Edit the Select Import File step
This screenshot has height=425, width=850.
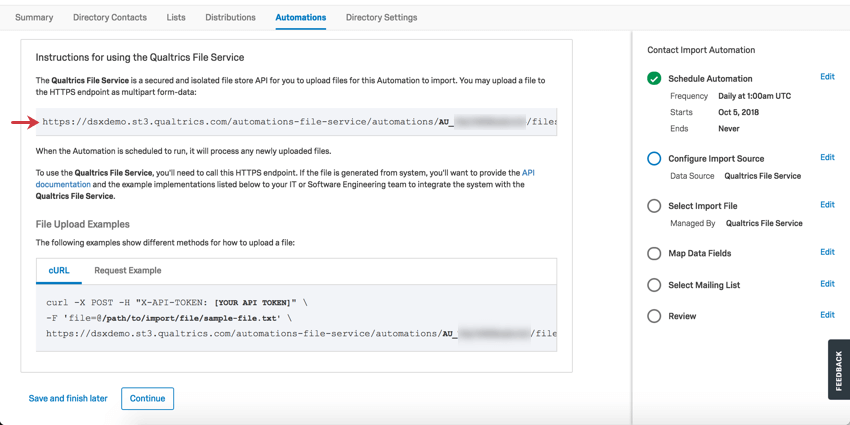pyautogui.click(x=827, y=204)
